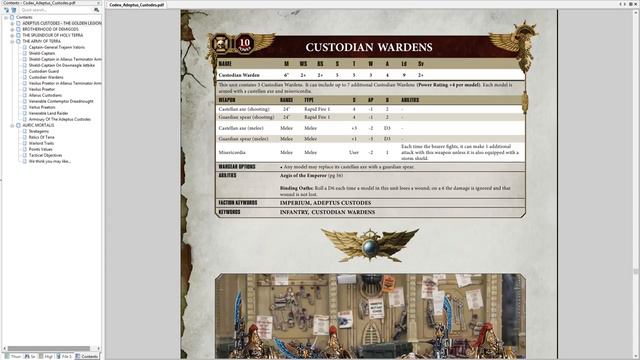Image resolution: width=640 pixels, height=360 pixels.
Task: Switch to the Thumbnails sidebar tab
Action: (13, 356)
